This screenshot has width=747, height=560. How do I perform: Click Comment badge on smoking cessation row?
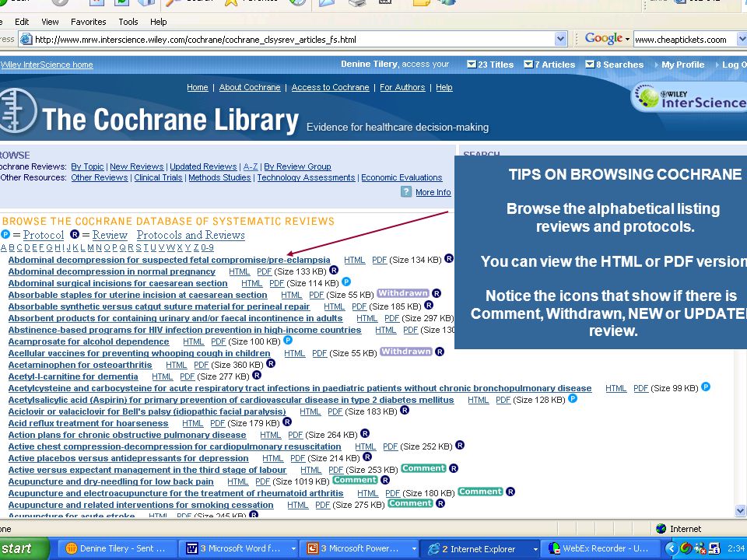pyautogui.click(x=410, y=503)
